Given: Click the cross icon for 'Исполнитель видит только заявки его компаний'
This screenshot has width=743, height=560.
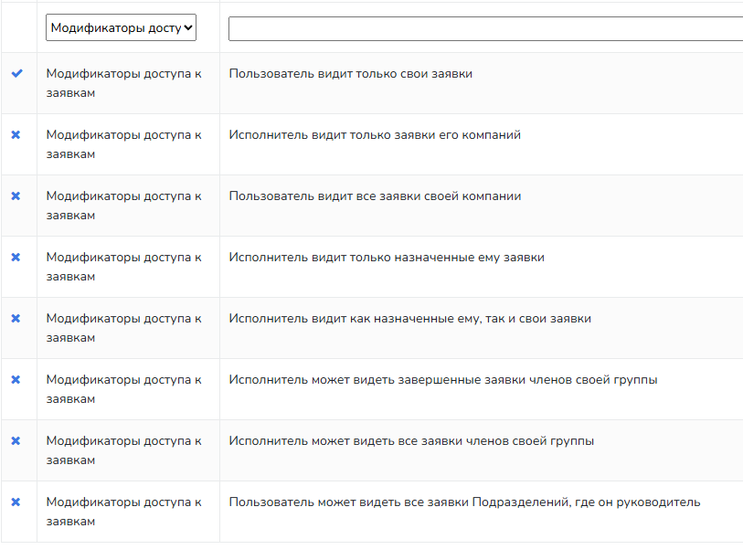Looking at the screenshot, I should 16,135.
